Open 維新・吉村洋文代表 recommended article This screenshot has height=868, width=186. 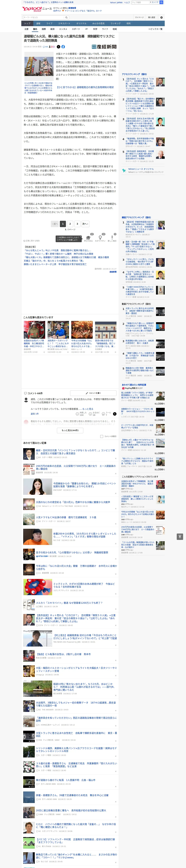[76, 452]
